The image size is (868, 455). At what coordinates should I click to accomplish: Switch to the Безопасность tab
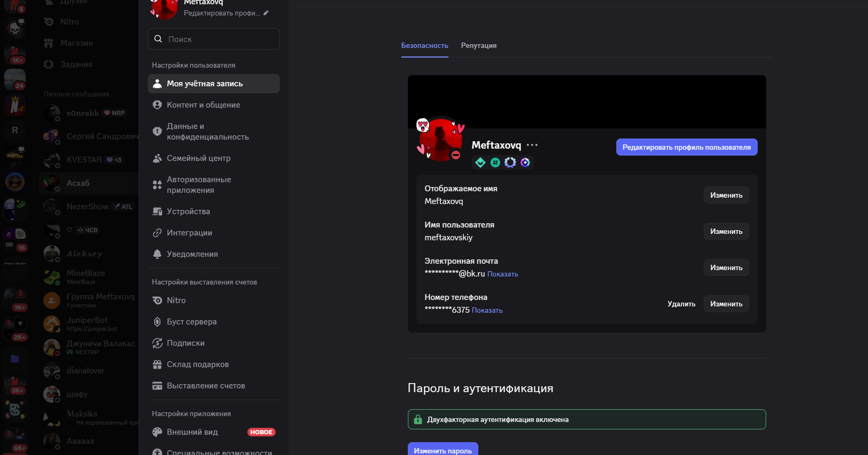tap(424, 46)
